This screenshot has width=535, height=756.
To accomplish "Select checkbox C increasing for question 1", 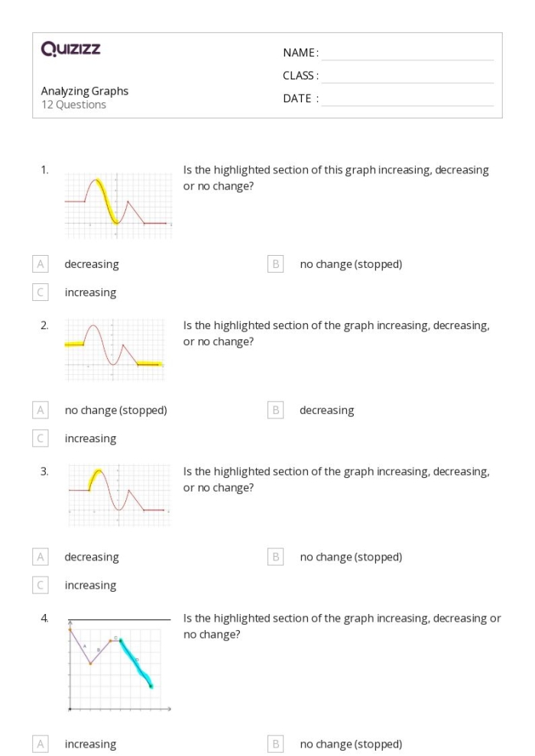I will click(x=41, y=292).
